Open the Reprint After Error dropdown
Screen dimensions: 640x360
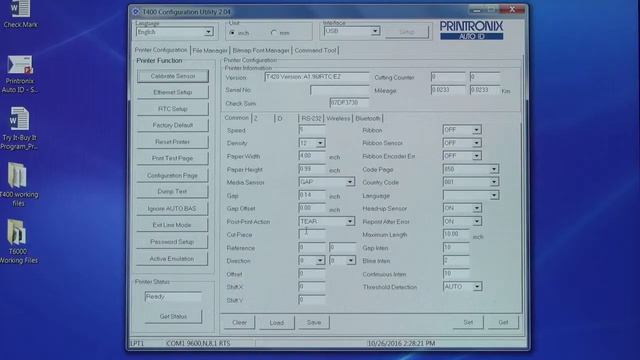(462, 221)
